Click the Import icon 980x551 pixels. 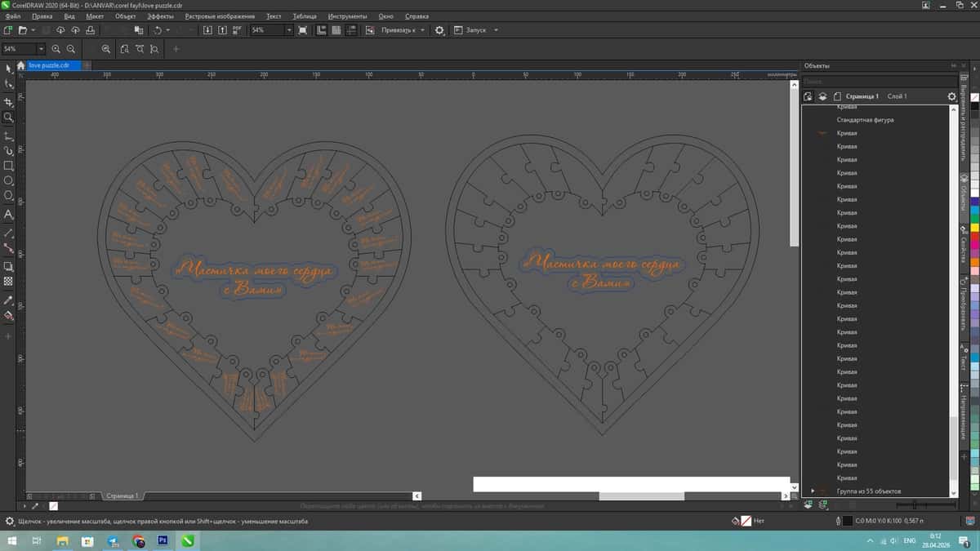point(208,30)
